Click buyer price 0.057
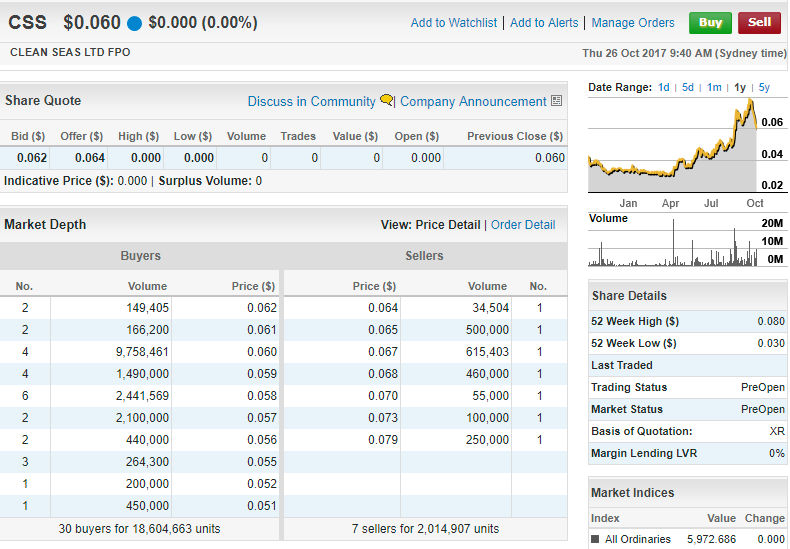790x549 pixels. click(261, 418)
